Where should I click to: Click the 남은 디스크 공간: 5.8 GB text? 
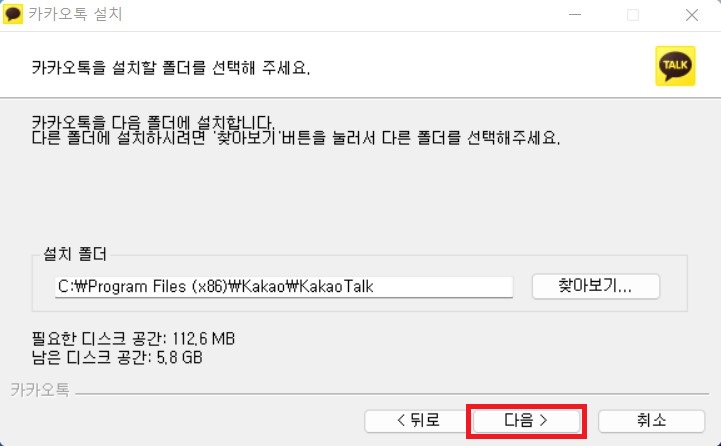click(x=117, y=357)
